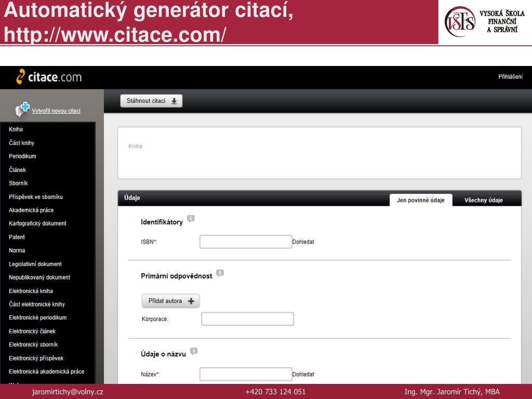Select Část knihy in the sidebar
Image resolution: width=532 pixels, height=399 pixels.
[22, 143]
